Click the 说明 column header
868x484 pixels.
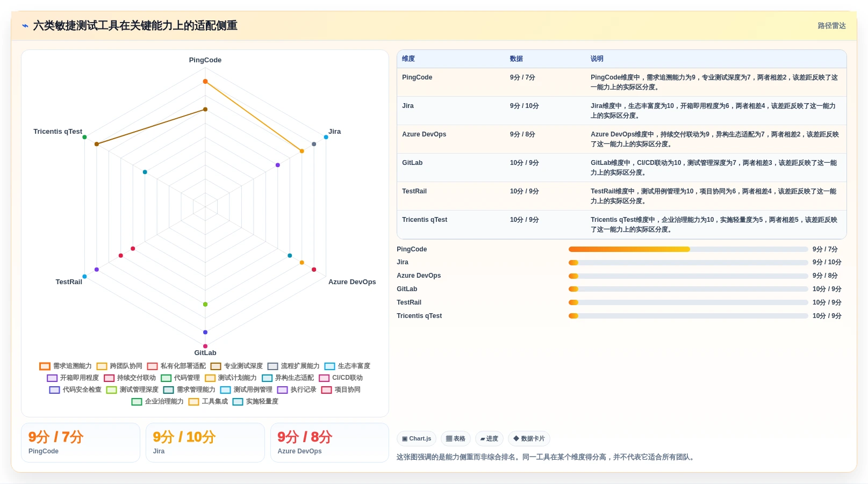pos(597,59)
